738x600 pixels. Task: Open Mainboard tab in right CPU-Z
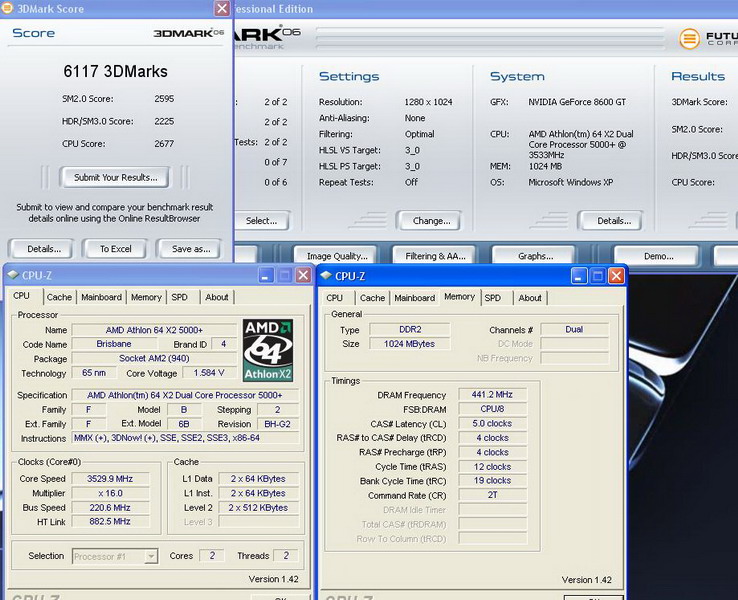tap(415, 298)
